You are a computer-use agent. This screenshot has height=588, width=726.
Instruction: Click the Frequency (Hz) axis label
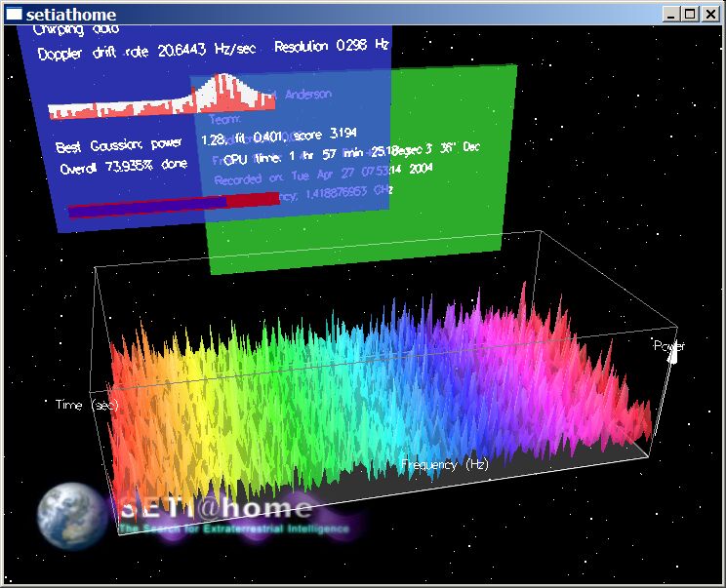(445, 464)
